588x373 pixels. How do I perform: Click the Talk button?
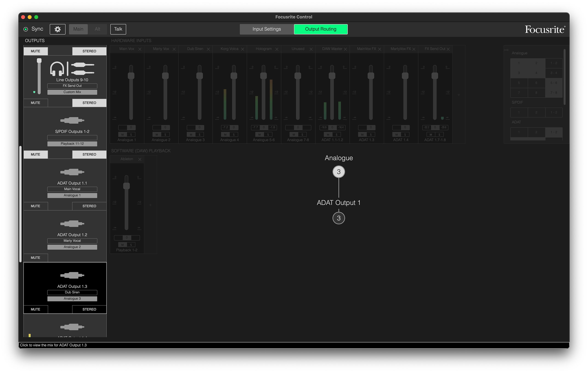(118, 29)
